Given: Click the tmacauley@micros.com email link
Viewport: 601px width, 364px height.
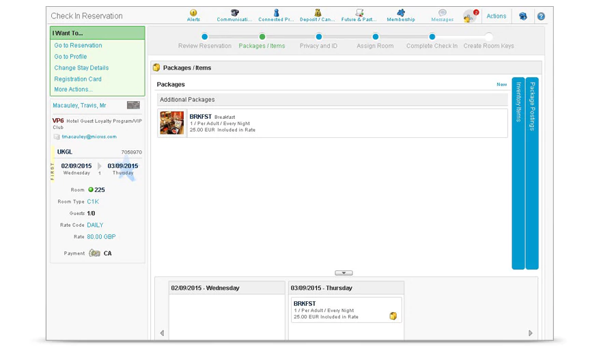Looking at the screenshot, I should 89,137.
